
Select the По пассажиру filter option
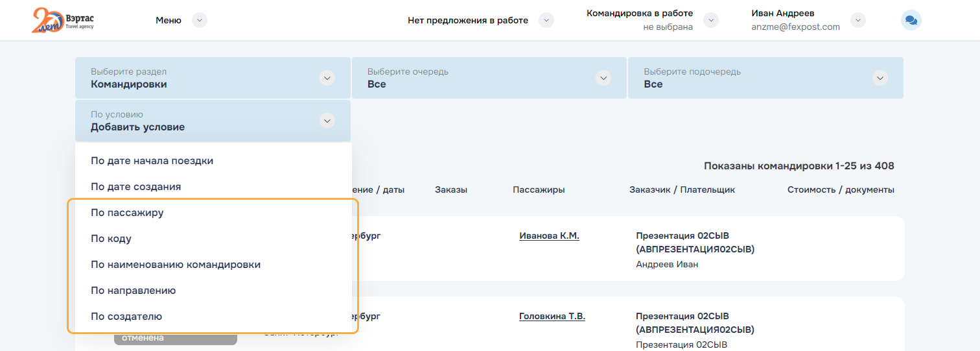coord(127,213)
